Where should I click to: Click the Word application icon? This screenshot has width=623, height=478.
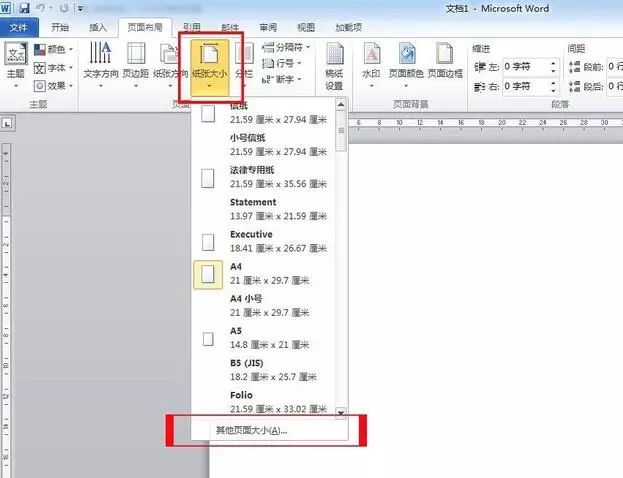(6, 8)
